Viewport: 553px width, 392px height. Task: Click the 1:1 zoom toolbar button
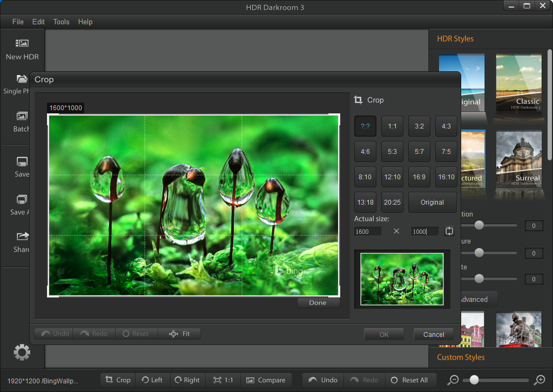(223, 380)
